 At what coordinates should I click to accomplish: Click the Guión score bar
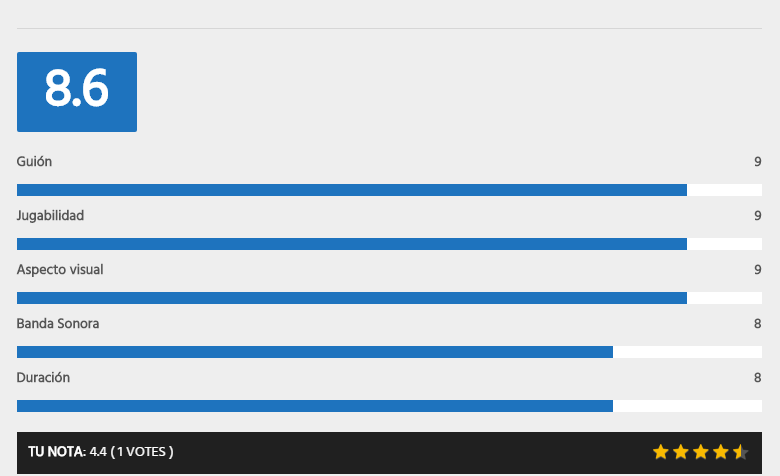389,190
